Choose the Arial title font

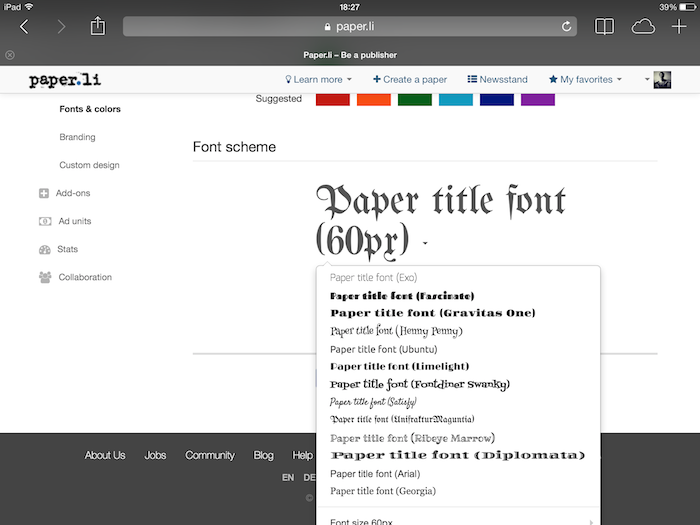pyautogui.click(x=375, y=474)
